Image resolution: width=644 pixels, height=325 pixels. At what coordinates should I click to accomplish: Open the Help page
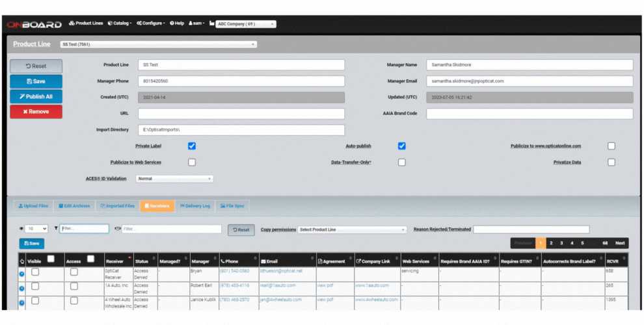[177, 23]
